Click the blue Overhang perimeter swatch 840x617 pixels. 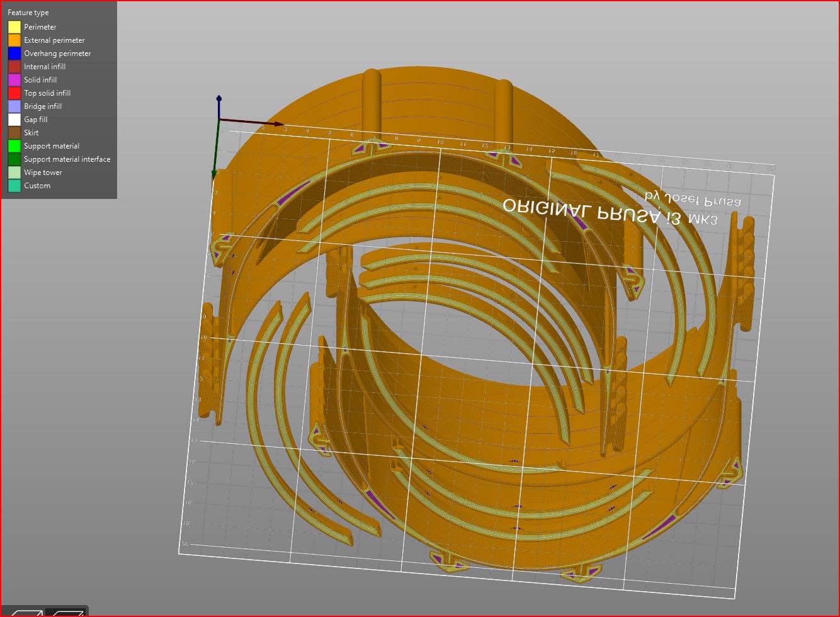coord(14,54)
